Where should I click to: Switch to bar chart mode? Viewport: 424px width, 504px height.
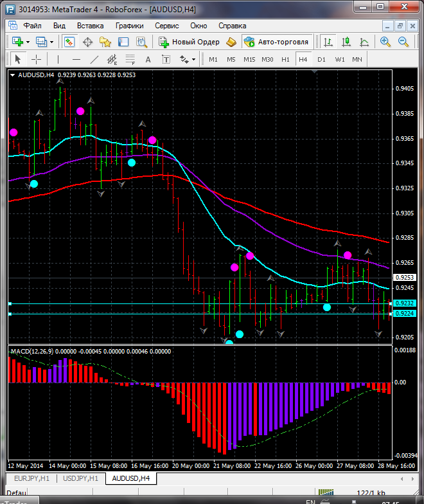(328, 42)
